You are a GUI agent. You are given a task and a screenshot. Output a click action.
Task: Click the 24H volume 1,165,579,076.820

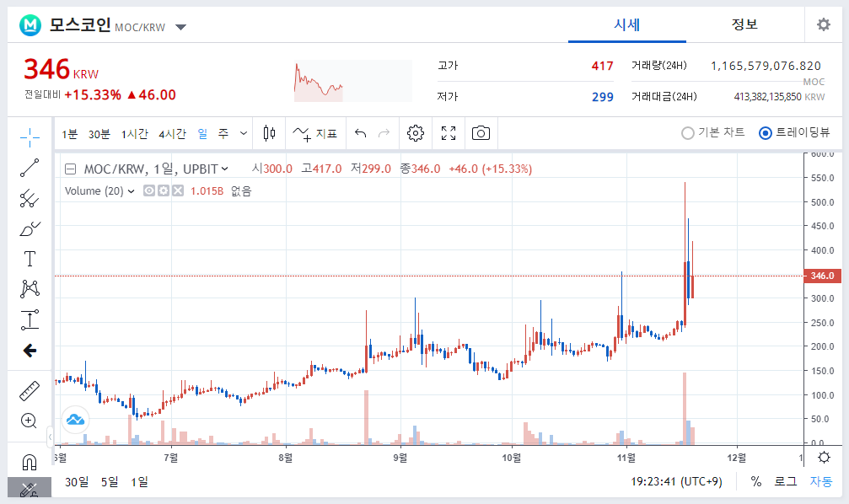point(766,66)
